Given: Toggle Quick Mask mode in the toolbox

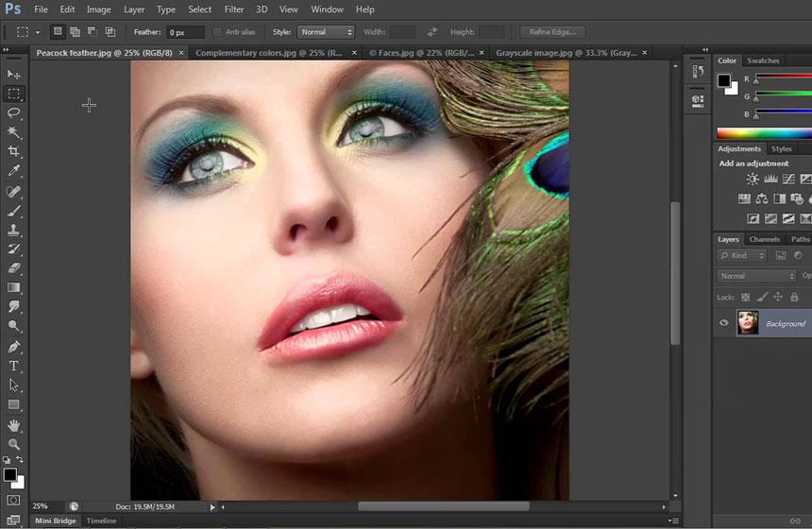Looking at the screenshot, I should 14,500.
